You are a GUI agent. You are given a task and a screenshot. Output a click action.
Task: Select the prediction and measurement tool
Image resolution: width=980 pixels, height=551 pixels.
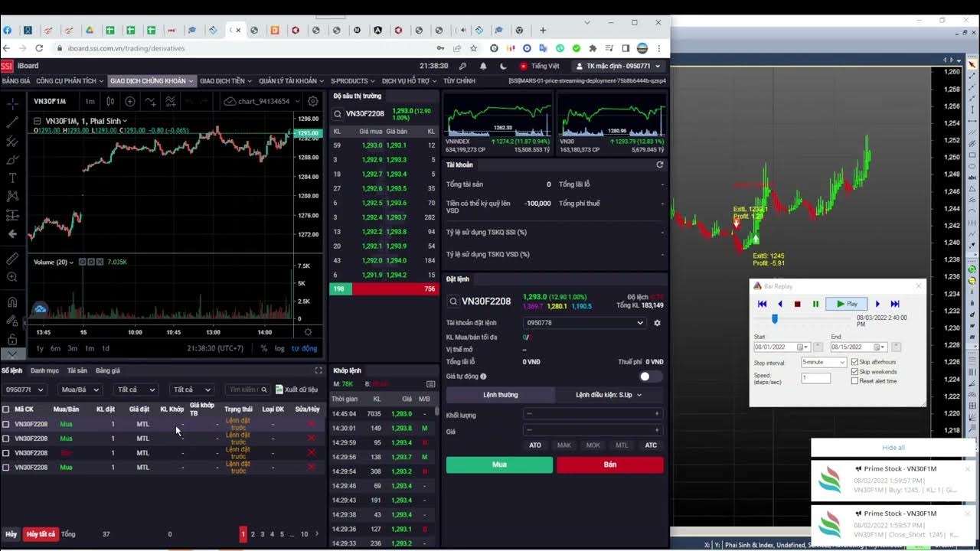[12, 215]
